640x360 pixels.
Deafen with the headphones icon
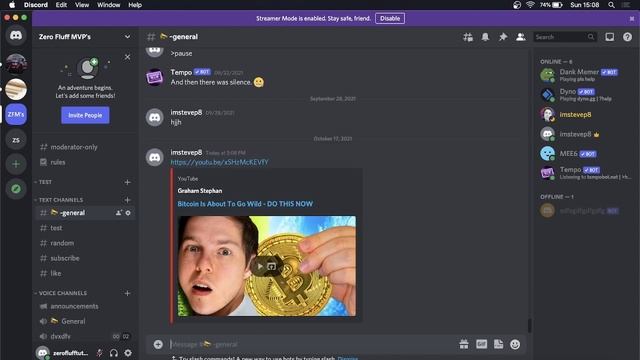(113, 353)
